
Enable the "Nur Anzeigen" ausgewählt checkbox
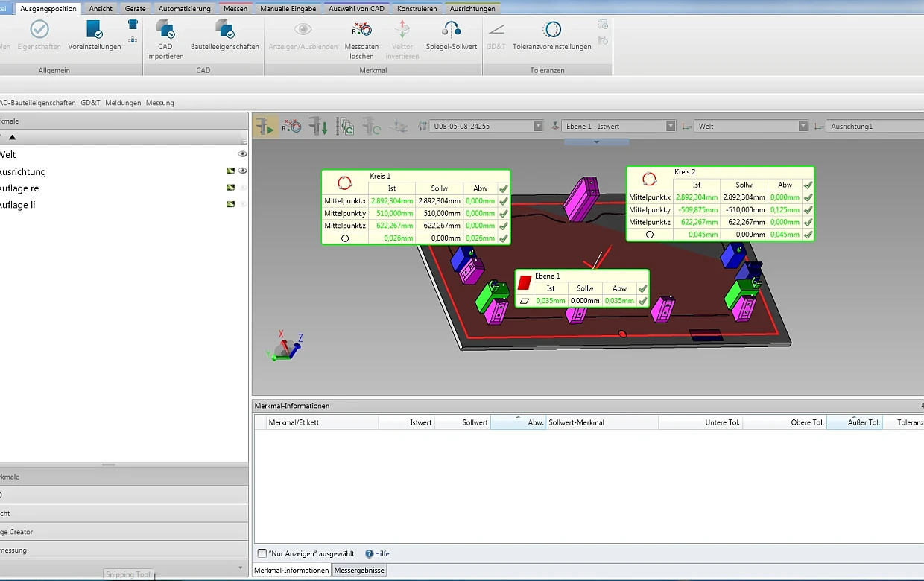[x=262, y=554]
